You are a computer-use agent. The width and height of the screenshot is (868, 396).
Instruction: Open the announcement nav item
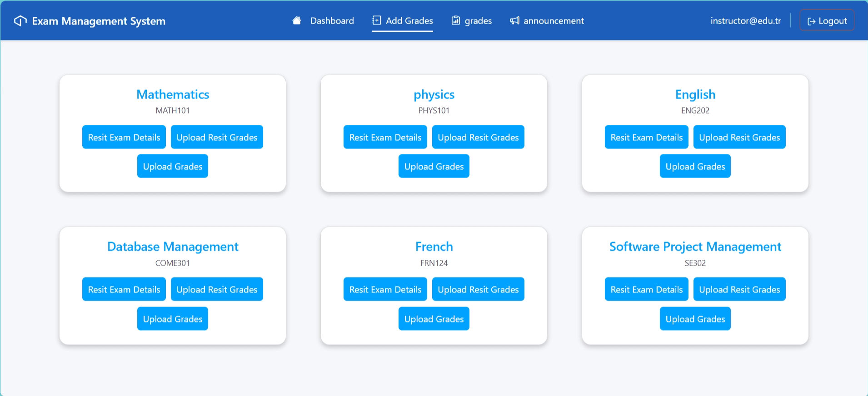(547, 20)
